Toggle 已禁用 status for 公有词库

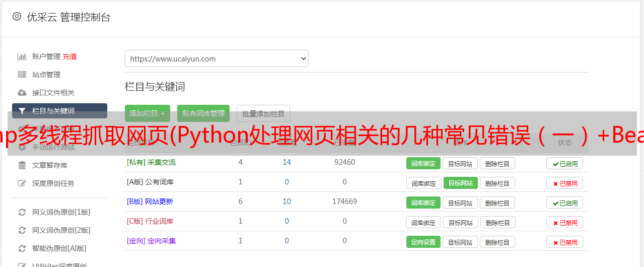point(565,183)
